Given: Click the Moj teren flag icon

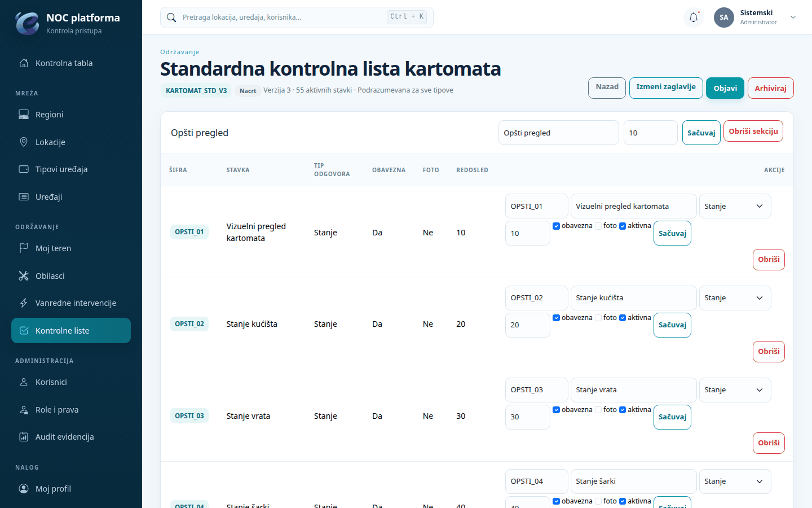Looking at the screenshot, I should (24, 248).
